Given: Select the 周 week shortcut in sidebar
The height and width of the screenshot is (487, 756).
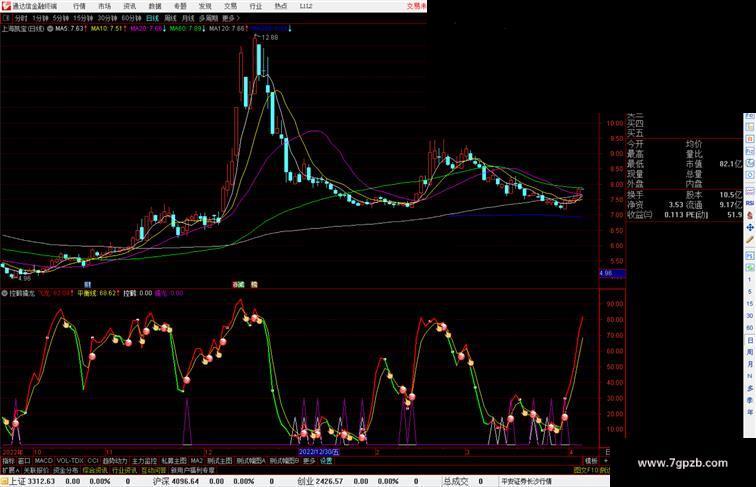Looking at the screenshot, I should tap(750, 352).
